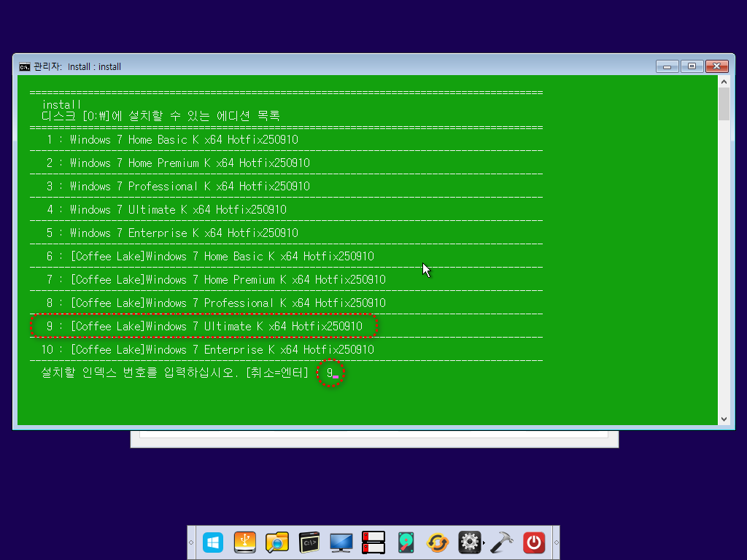The width and height of the screenshot is (747, 560).
Task: Select line 5 Windows 7 Enterprise K
Action: coord(172,233)
